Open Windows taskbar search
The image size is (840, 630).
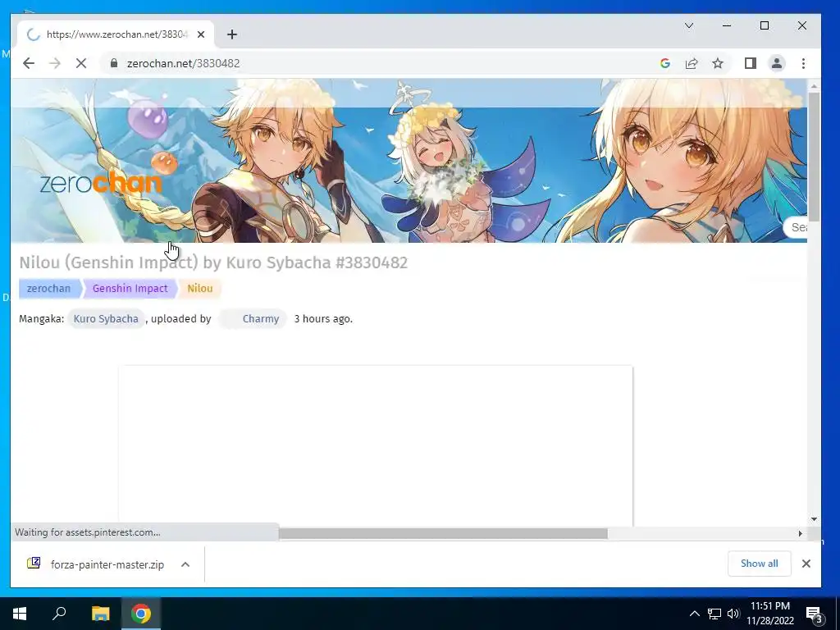[59, 613]
